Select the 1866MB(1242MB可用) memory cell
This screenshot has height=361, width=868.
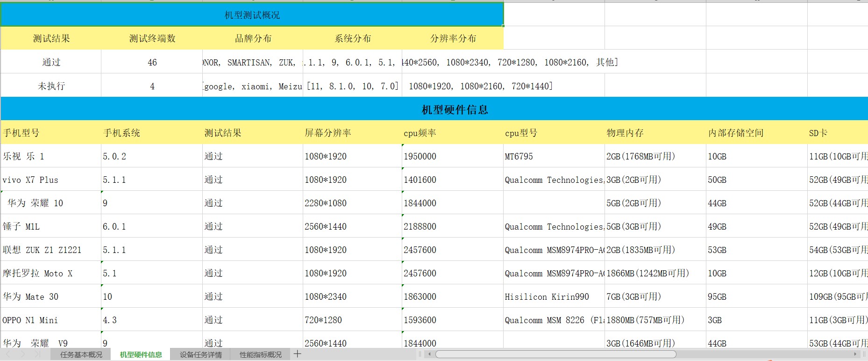click(655, 273)
